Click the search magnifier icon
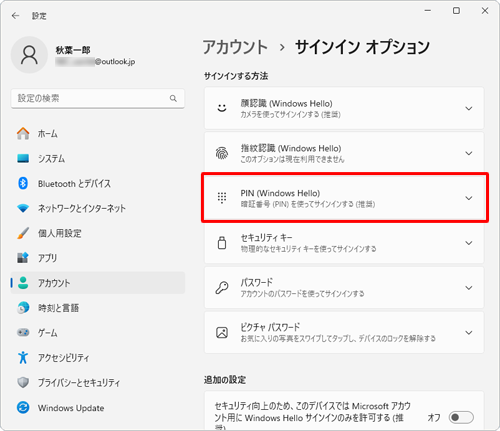Screen dimensions: 500x431 point(173,98)
